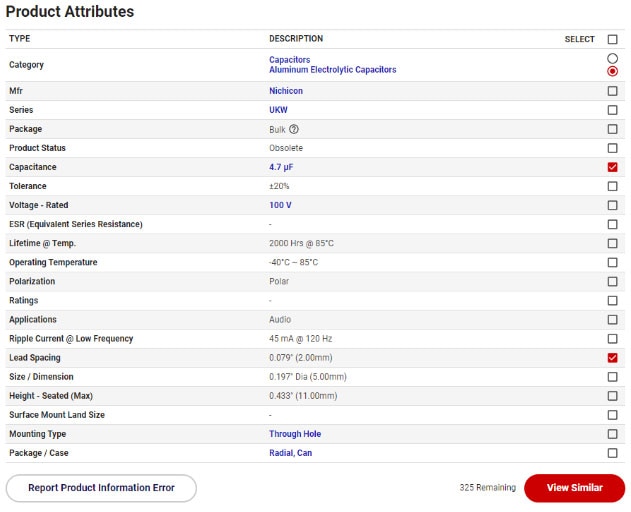
Task: Select Aluminum Electrolytic Capacitors radio button
Action: point(612,71)
